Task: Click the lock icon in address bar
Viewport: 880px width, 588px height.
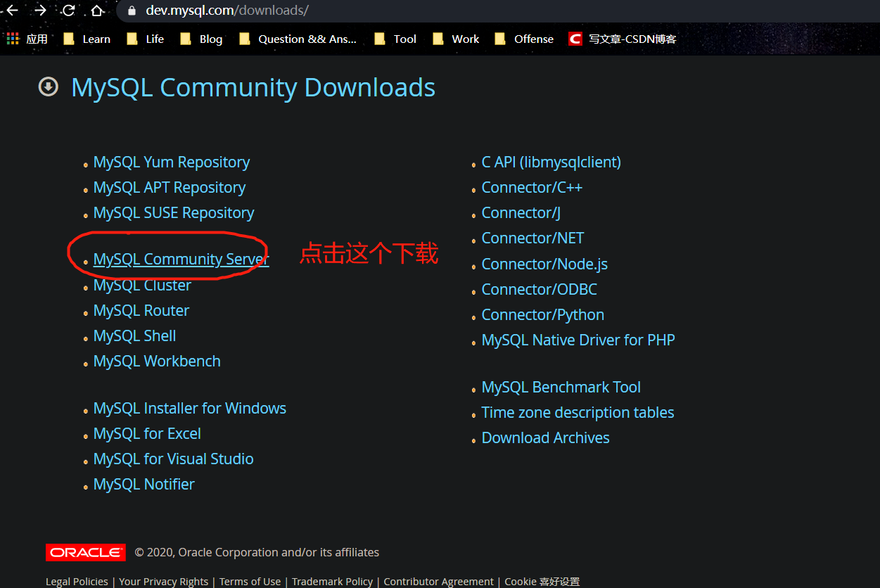Action: coord(131,11)
